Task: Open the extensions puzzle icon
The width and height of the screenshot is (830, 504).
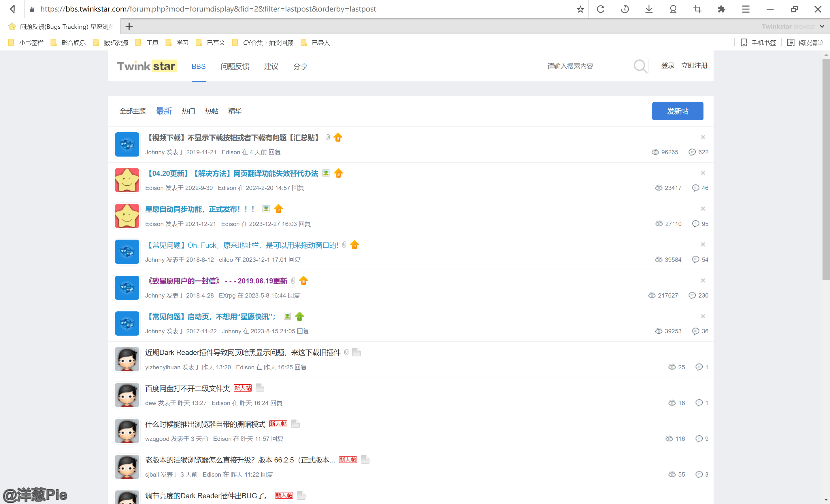Action: coord(721,9)
